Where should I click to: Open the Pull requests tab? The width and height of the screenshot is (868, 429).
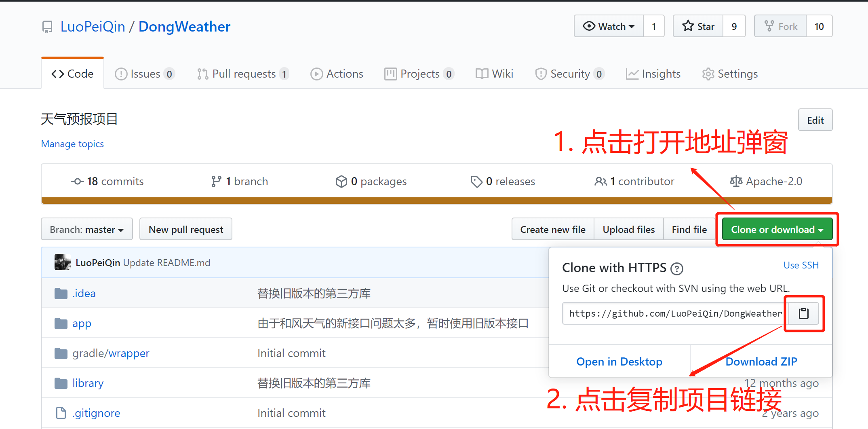[x=243, y=74]
